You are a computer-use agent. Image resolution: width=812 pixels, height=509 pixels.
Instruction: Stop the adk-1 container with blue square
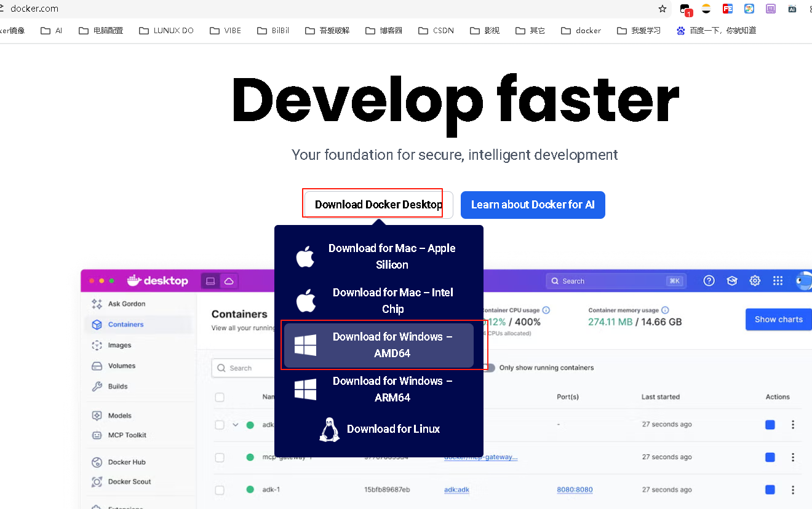(x=770, y=490)
